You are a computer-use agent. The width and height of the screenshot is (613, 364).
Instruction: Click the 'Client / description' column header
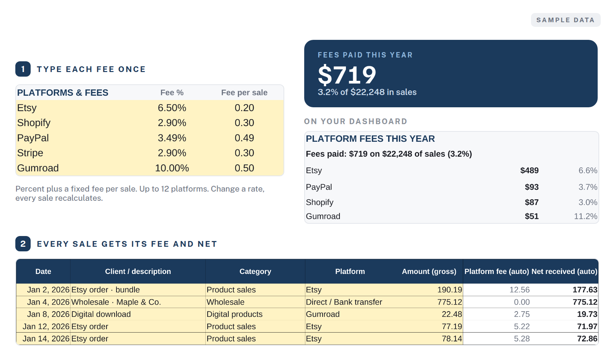pyautogui.click(x=138, y=272)
